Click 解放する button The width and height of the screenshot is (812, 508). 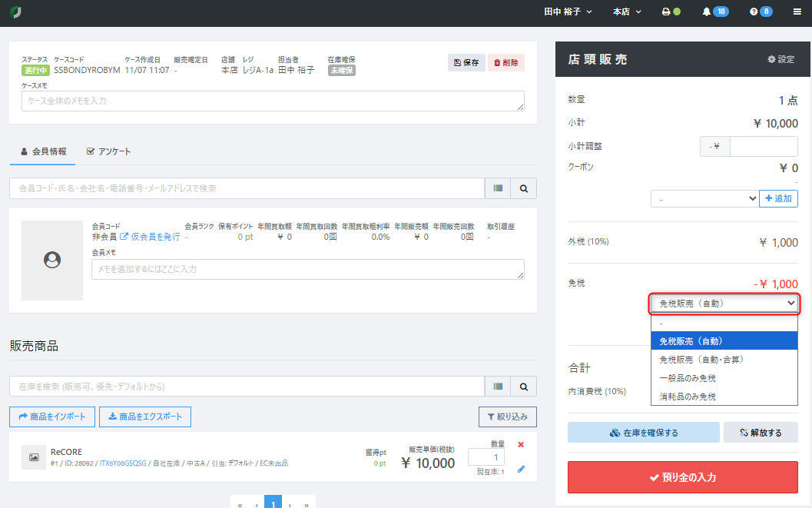pyautogui.click(x=761, y=433)
